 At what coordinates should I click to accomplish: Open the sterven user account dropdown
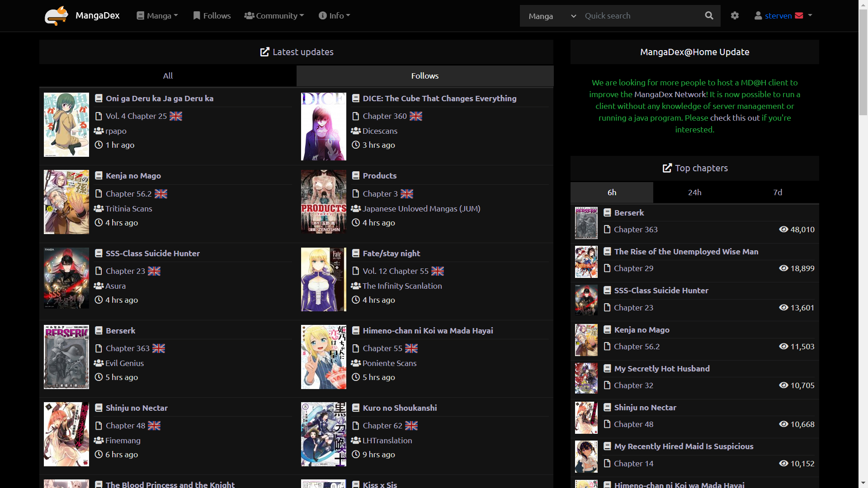[x=783, y=16]
